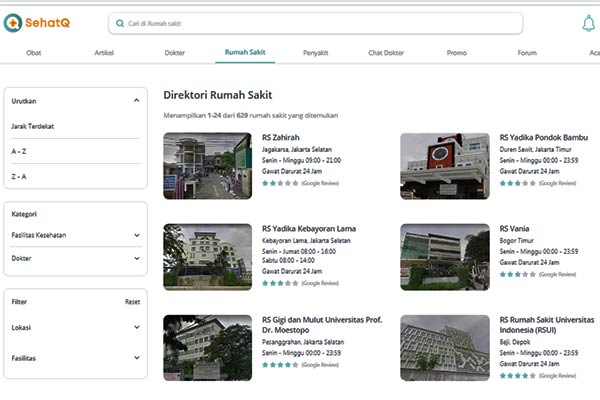Image resolution: width=600 pixels, height=400 pixels.
Task: Expand the Fasilitas Kesehatan category
Action: (75, 235)
